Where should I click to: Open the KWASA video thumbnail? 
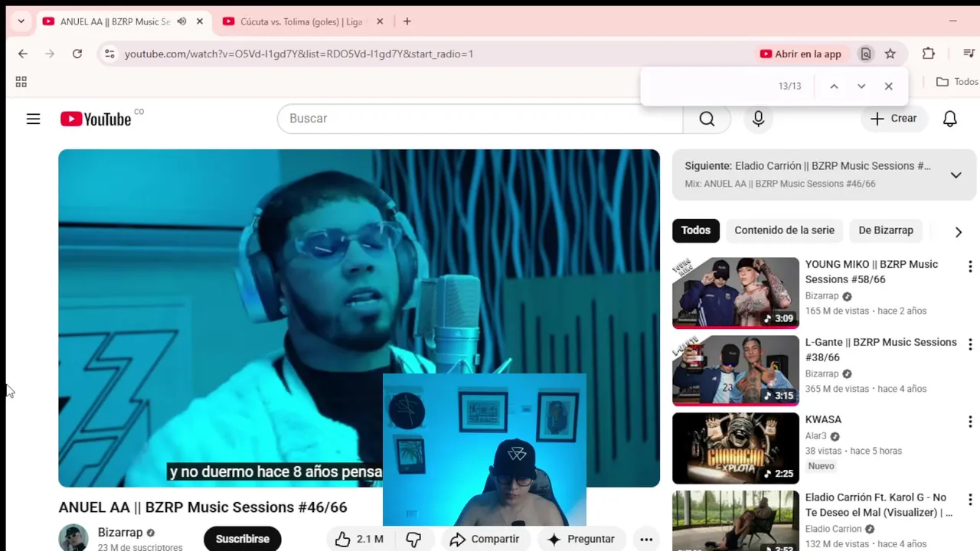click(736, 448)
